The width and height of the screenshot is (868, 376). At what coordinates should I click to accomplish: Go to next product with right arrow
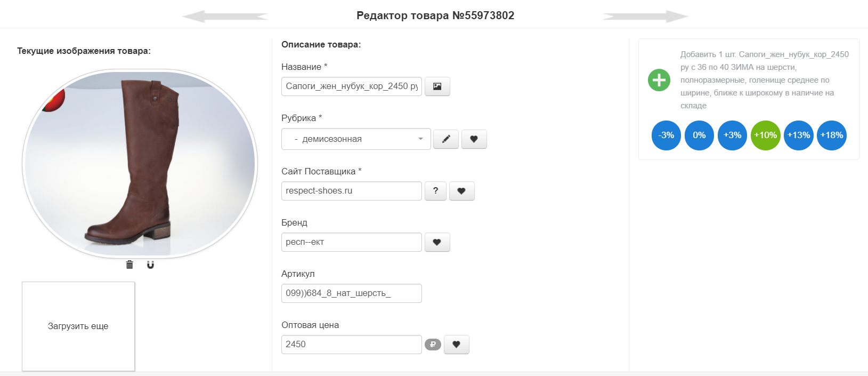pos(646,17)
